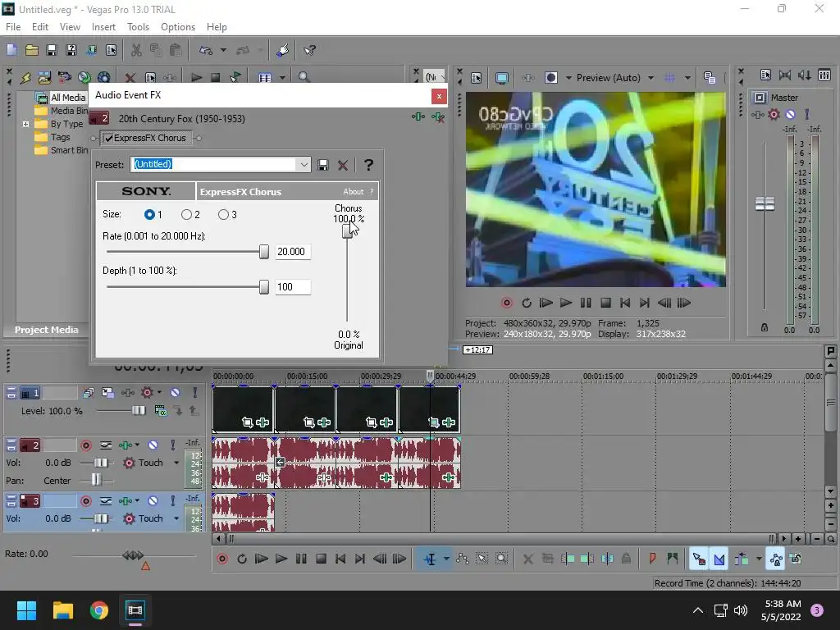Image resolution: width=840 pixels, height=630 pixels.
Task: Click Copy Snapshot icon in preview toolbar
Action: pos(710,78)
